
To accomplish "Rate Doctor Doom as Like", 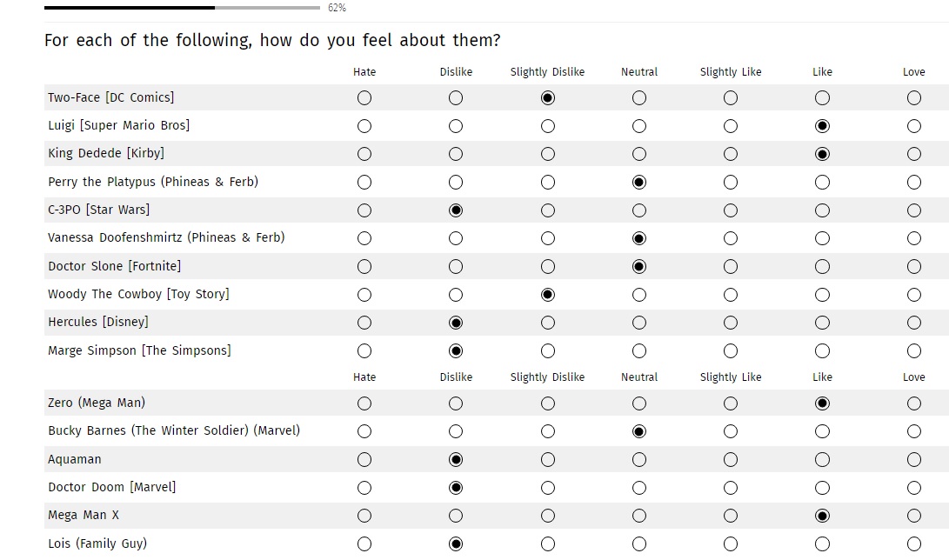I will (x=822, y=488).
